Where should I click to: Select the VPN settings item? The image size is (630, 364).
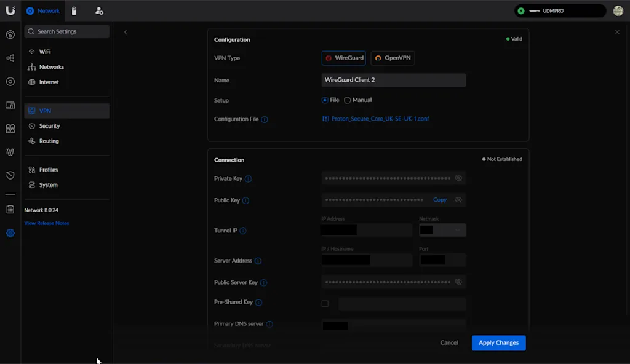[66, 111]
